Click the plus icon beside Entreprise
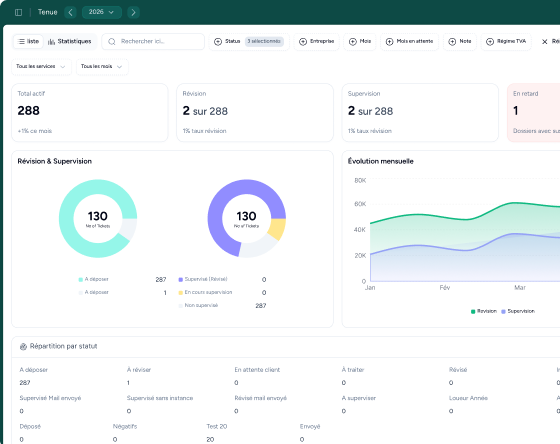560x444 pixels. point(303,42)
